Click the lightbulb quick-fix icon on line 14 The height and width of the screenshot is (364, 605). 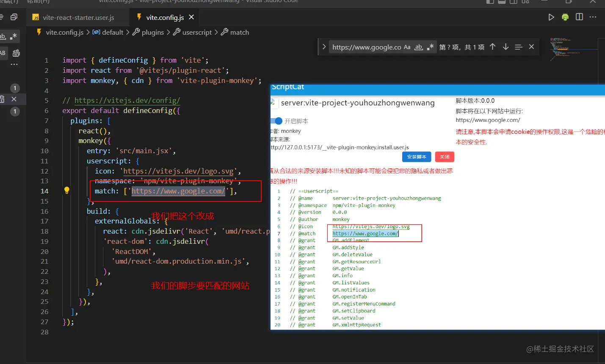click(66, 190)
